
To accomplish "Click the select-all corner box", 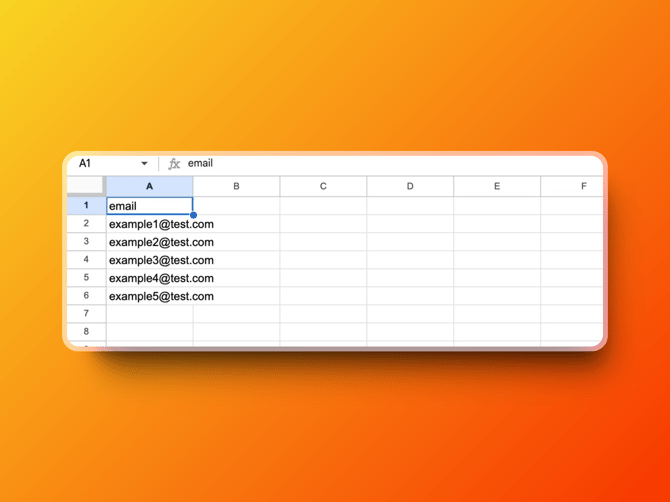I will [86, 186].
